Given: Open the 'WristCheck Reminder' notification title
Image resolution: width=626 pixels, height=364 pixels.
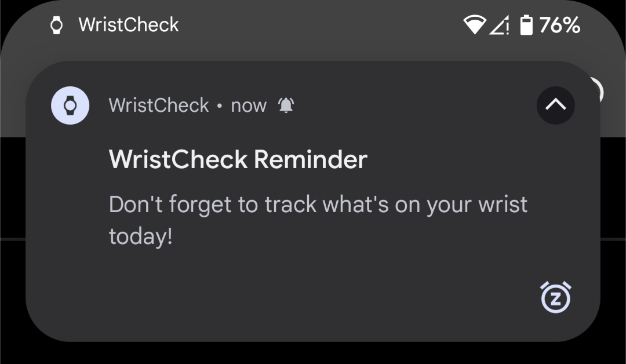Looking at the screenshot, I should [x=238, y=159].
